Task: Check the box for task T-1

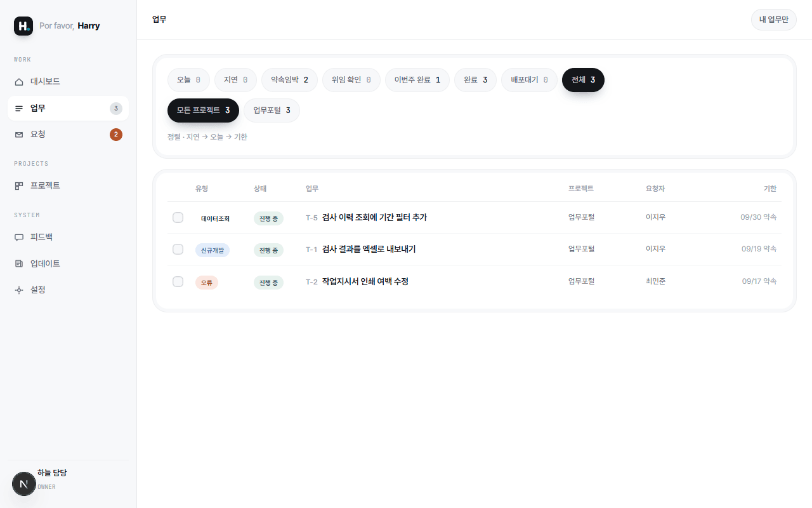Action: pos(178,250)
